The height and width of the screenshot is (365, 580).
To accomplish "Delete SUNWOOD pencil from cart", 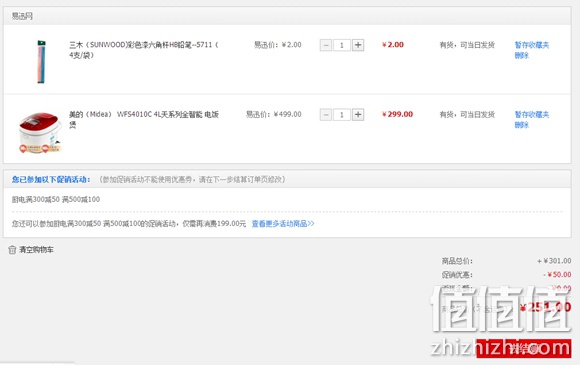I will pyautogui.click(x=522, y=55).
